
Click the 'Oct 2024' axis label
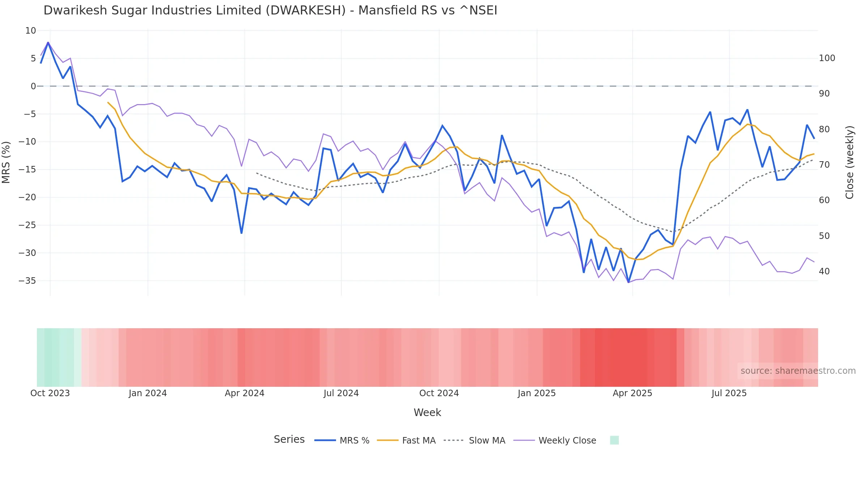(x=439, y=393)
